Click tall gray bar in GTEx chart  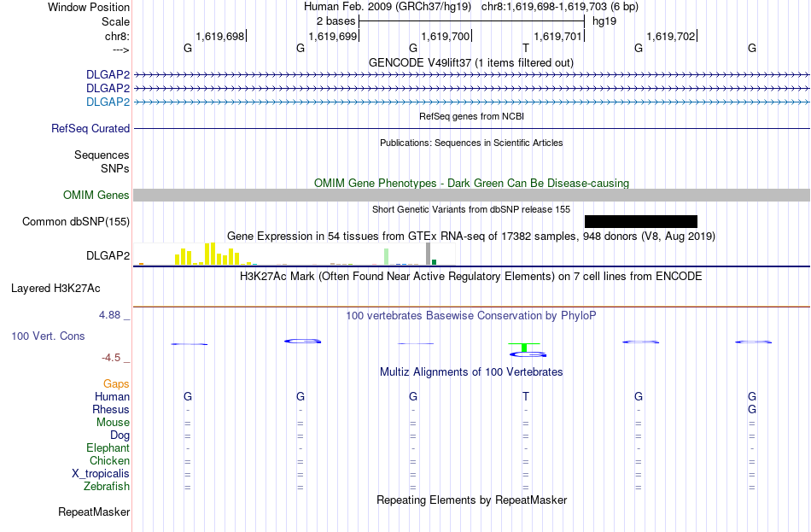click(x=428, y=254)
